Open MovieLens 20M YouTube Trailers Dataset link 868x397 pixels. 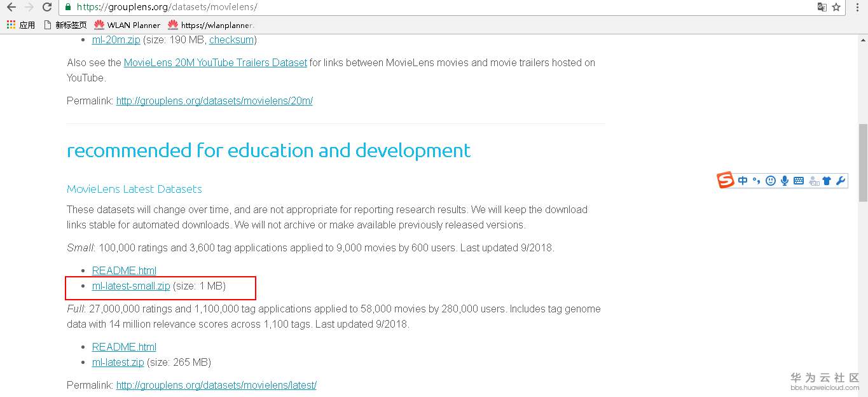[x=216, y=62]
